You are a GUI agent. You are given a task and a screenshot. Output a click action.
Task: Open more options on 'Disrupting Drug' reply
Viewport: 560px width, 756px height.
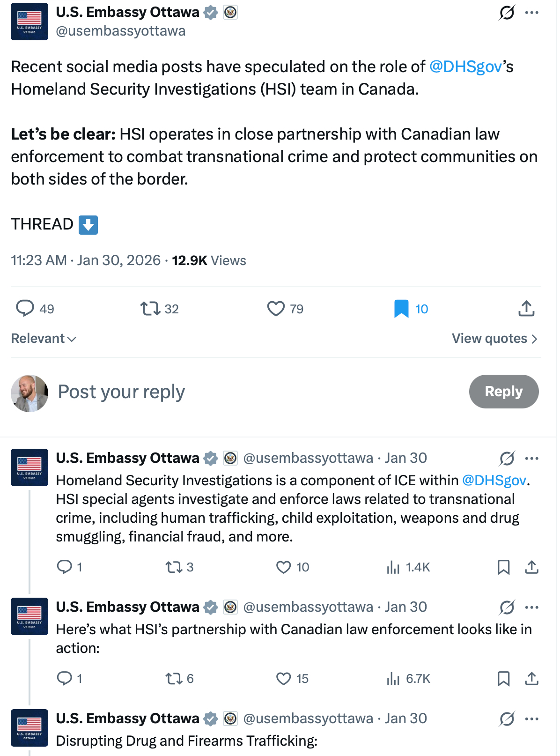532,719
